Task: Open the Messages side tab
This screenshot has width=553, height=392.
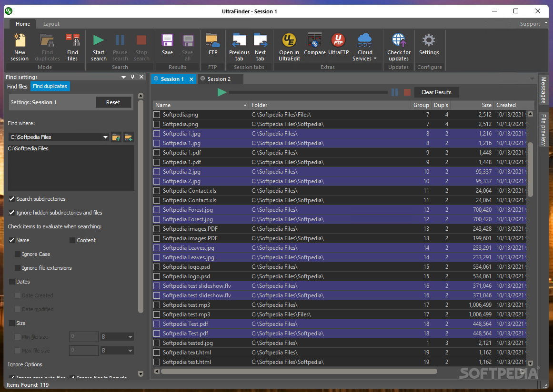Action: pos(543,90)
